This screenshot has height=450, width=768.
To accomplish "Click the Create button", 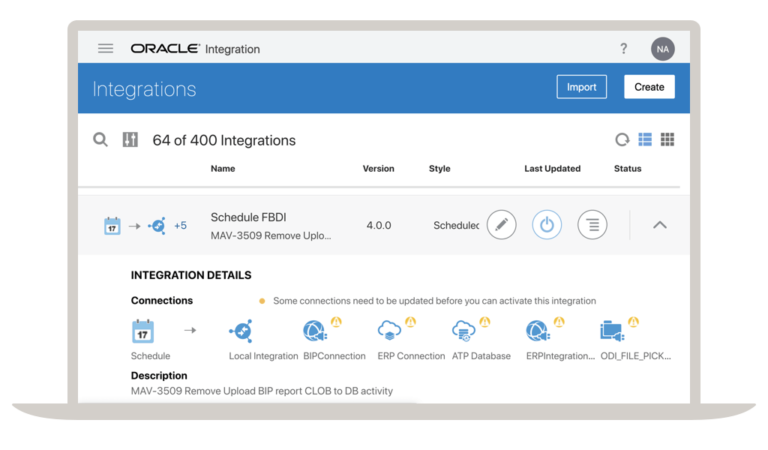I will (x=649, y=87).
